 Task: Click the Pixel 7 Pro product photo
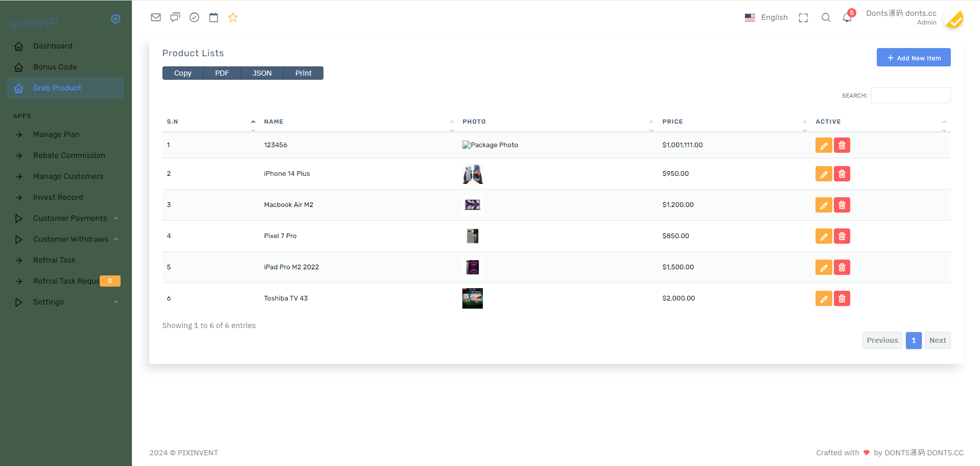tap(473, 236)
